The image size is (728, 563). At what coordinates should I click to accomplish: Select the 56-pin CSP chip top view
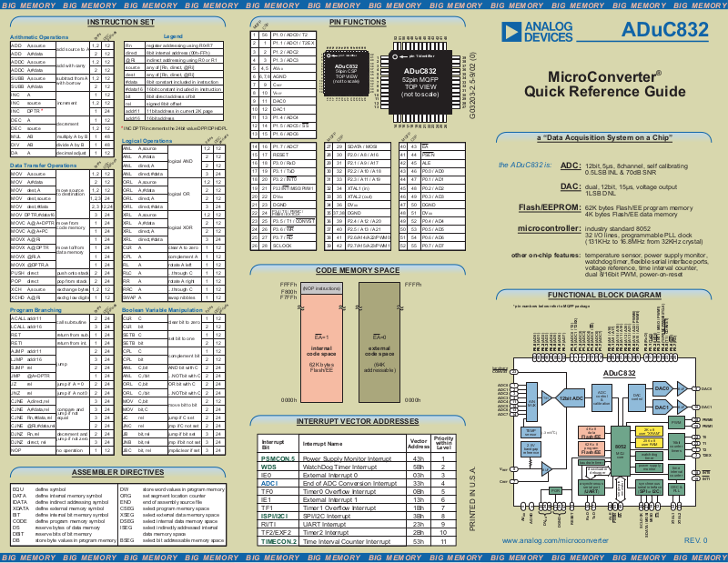(347, 74)
